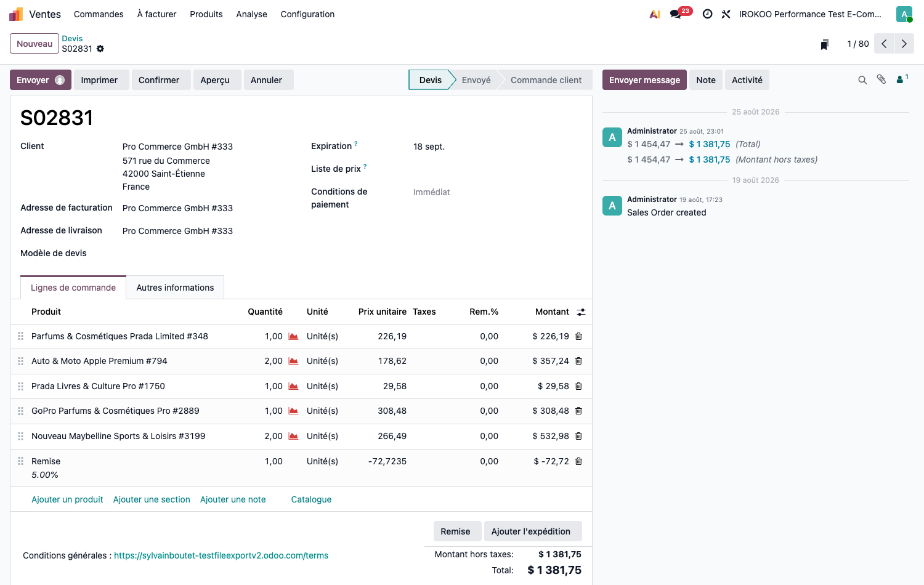
Task: Show forecast chart for Auto & Moto Apple line
Action: click(293, 361)
